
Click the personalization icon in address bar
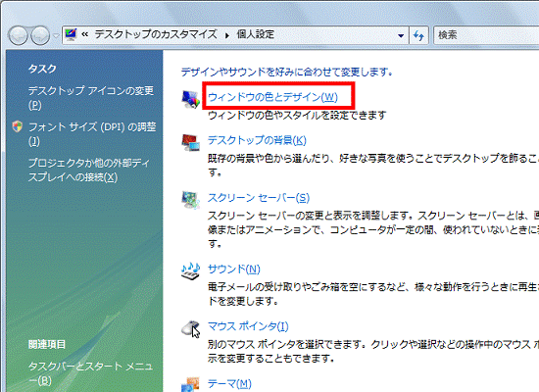(x=71, y=34)
